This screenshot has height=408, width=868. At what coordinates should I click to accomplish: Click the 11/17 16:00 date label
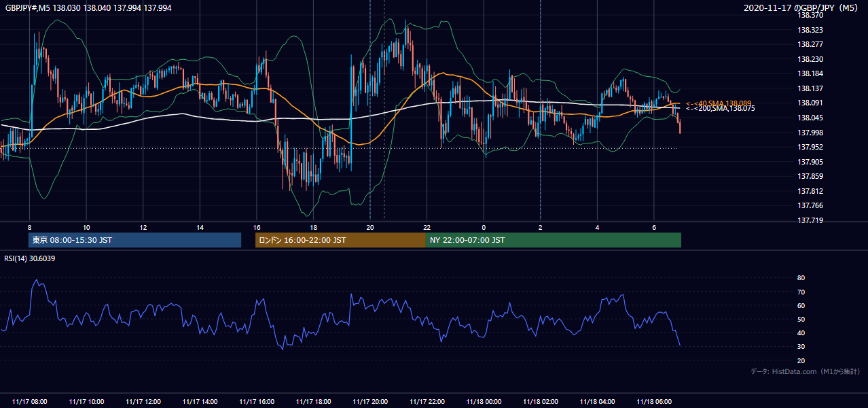click(257, 401)
